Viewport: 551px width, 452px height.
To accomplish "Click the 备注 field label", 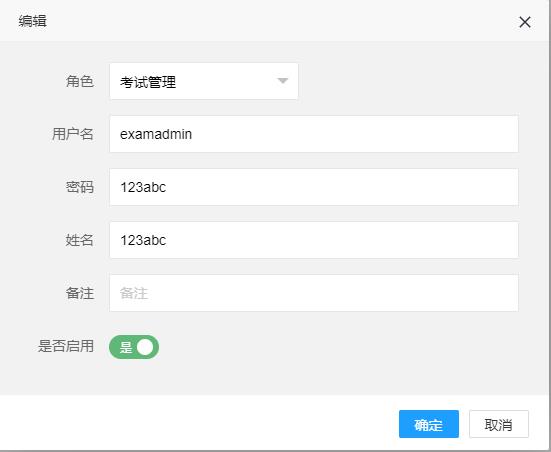I will coord(79,293).
